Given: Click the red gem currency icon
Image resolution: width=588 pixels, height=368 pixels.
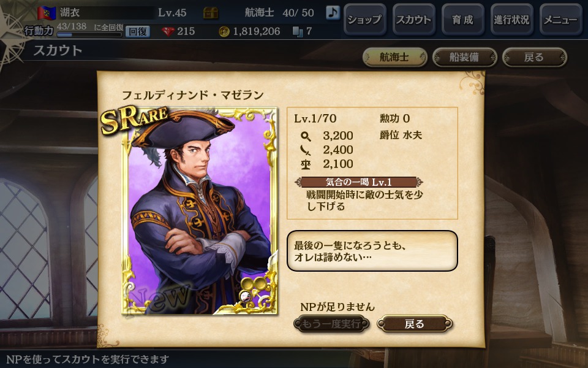Looking at the screenshot, I should pyautogui.click(x=168, y=31).
